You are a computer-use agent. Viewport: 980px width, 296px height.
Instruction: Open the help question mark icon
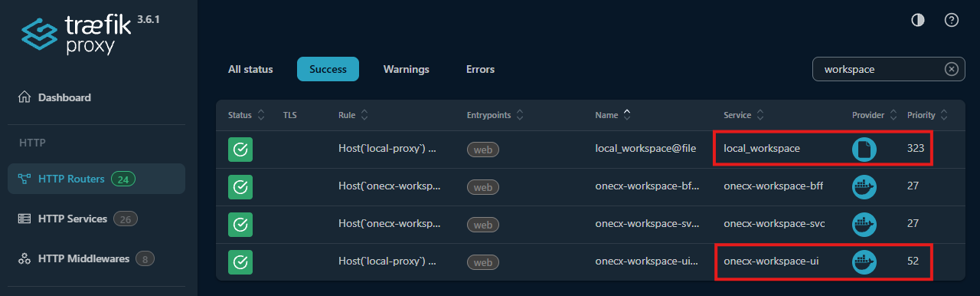click(x=952, y=20)
